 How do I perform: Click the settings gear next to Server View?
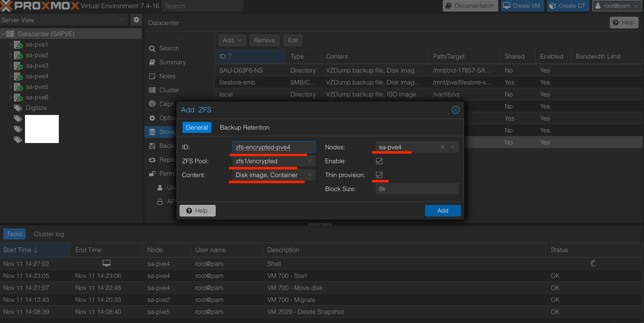[x=136, y=20]
